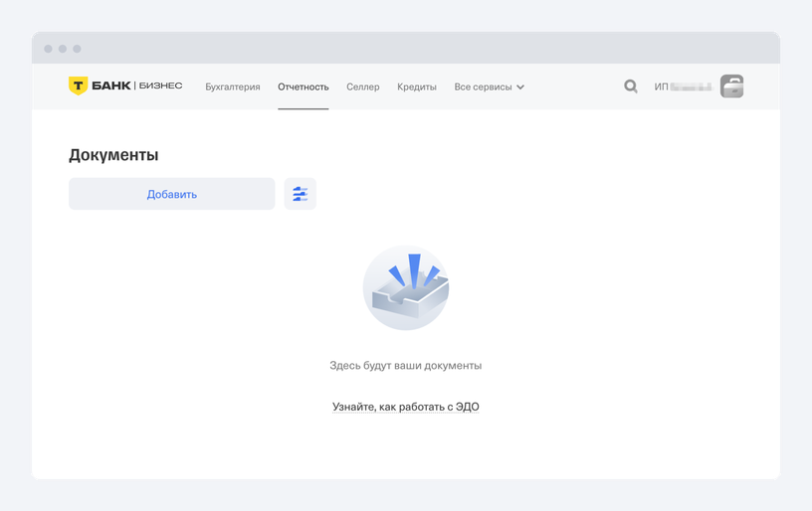Open the Узнайте, как работать с ЭДО link
Image resolution: width=812 pixels, height=511 pixels.
(406, 407)
